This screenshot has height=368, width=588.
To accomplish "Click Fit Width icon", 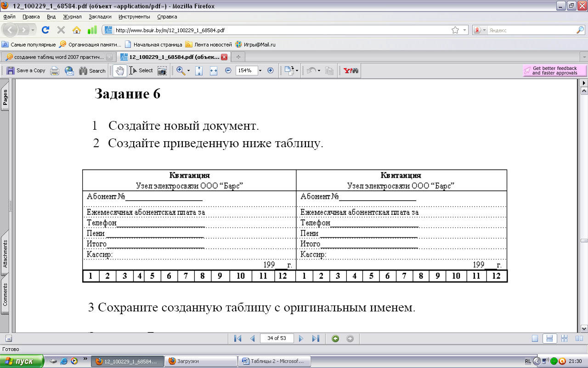I will click(213, 70).
